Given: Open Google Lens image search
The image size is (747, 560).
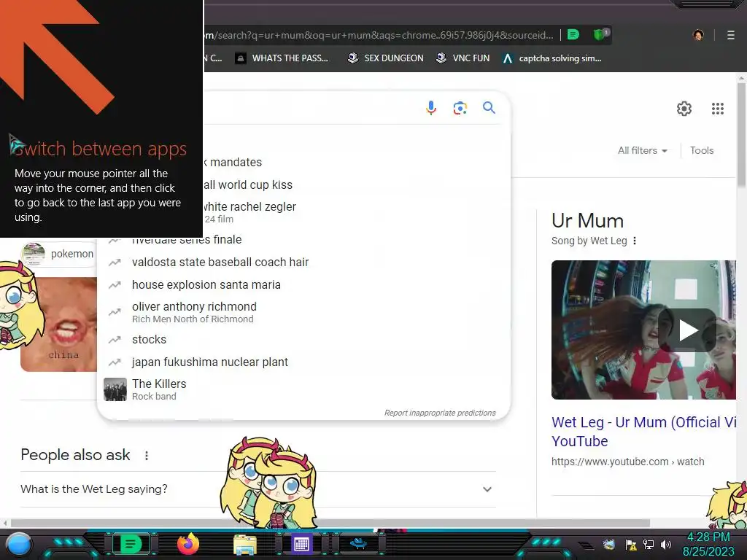Looking at the screenshot, I should point(460,108).
